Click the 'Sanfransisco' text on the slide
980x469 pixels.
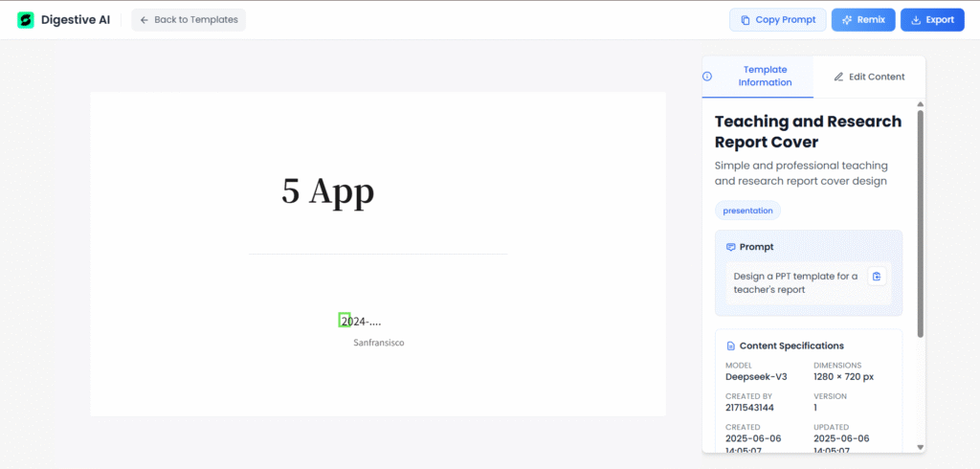(x=379, y=343)
